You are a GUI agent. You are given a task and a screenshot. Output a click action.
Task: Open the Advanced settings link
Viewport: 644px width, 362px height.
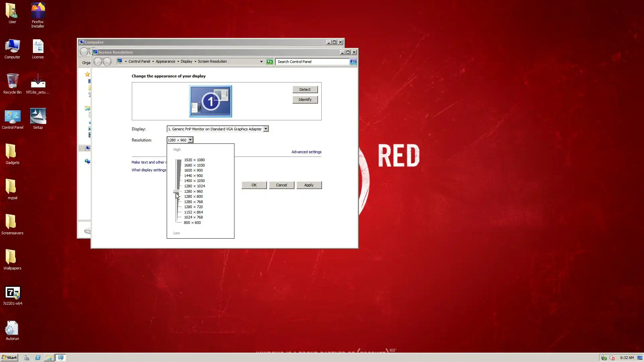coord(306,152)
